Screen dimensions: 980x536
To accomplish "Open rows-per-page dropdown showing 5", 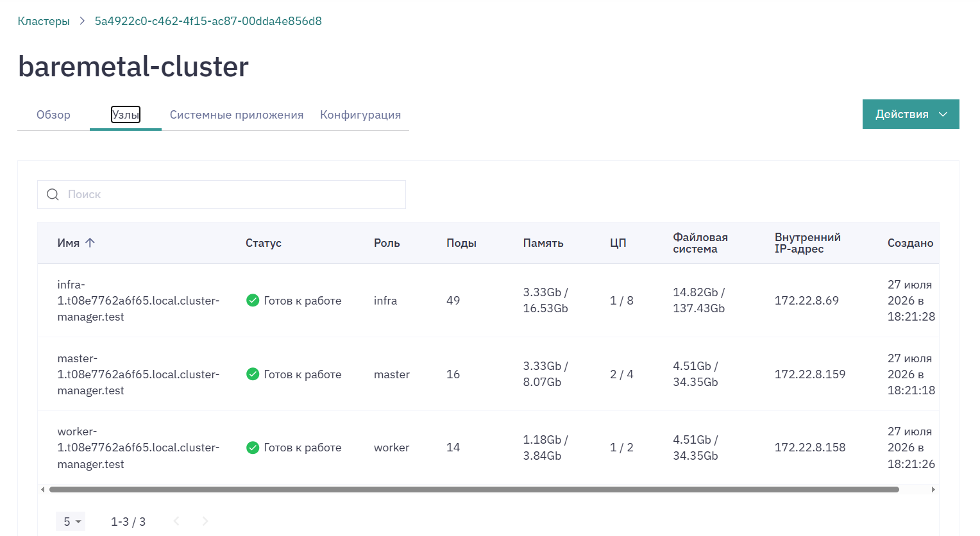I will [71, 521].
